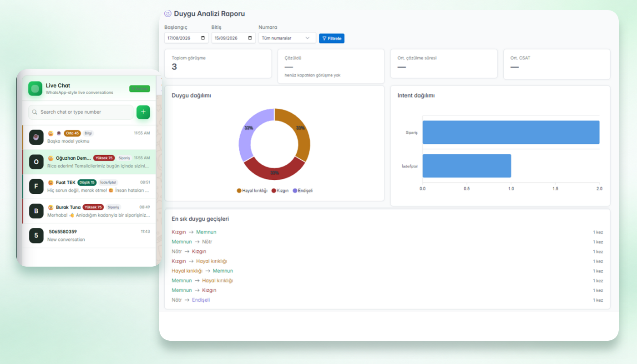Screen dimensions: 637x364
Task: Click the Nötr → Endişeli transition row
Action: 387,300
